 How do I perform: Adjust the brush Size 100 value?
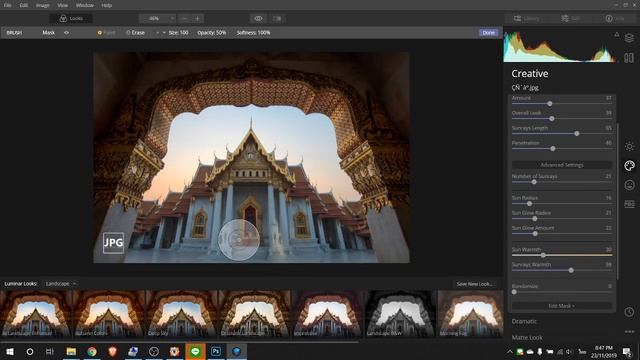(178, 33)
